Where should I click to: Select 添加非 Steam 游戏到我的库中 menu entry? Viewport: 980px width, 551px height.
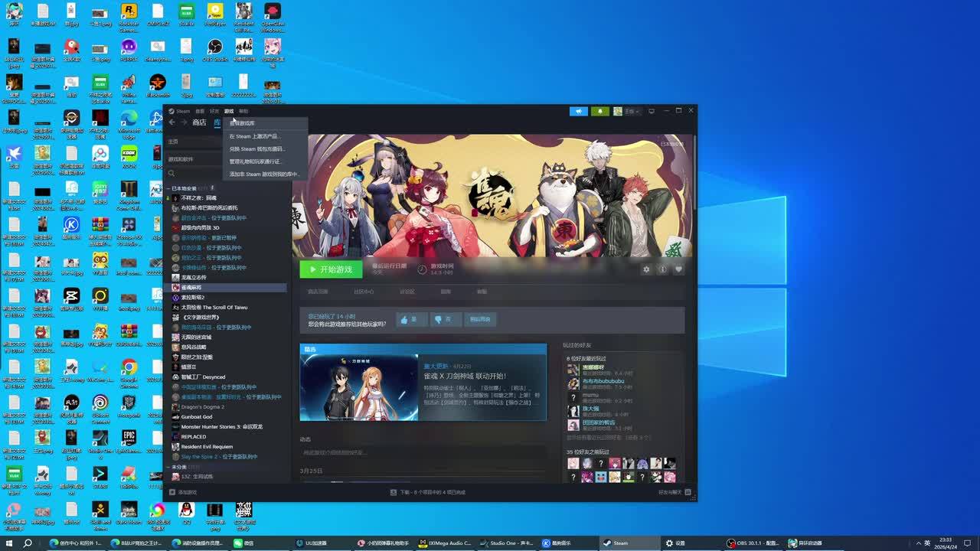263,174
